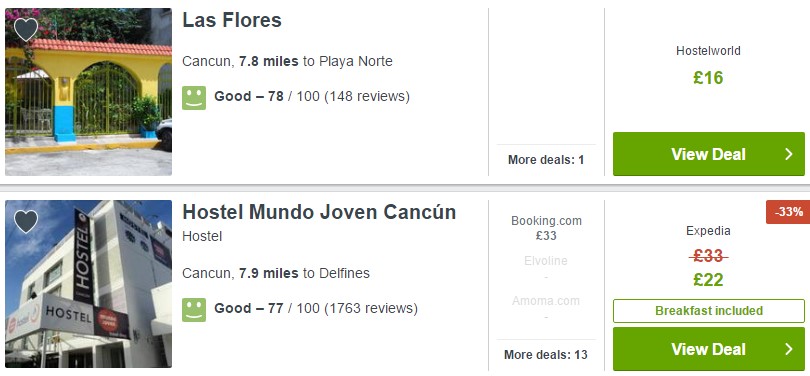Open the Las Flores hotel title
The width and height of the screenshot is (810, 376).
tap(232, 20)
